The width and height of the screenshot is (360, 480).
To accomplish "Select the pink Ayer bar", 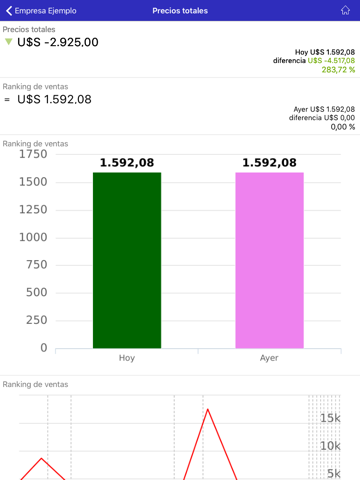I will (x=269, y=260).
